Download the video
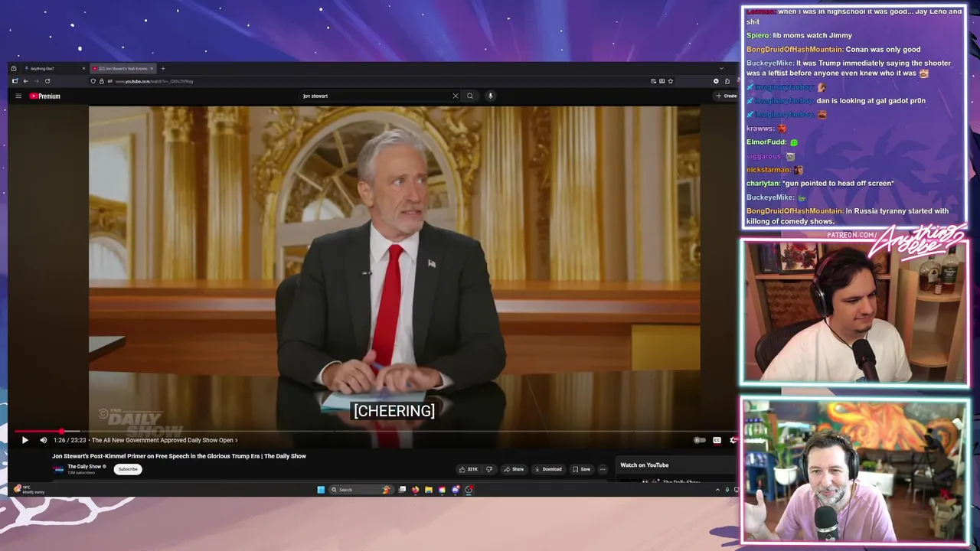This screenshot has height=551, width=980. click(548, 469)
